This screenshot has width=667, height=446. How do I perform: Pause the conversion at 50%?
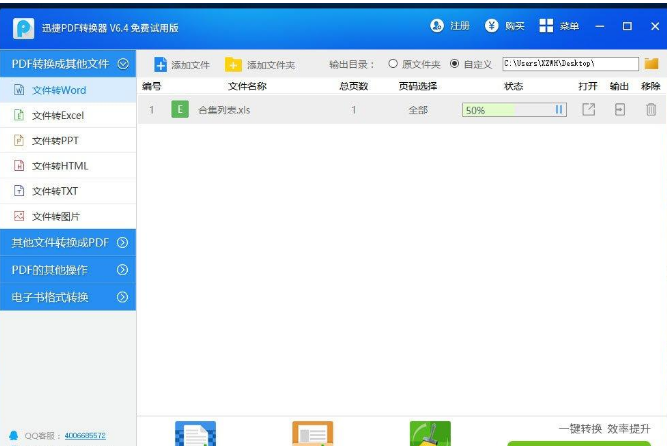[x=559, y=110]
